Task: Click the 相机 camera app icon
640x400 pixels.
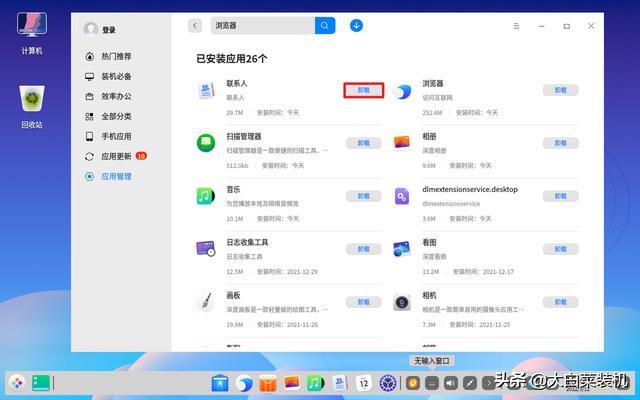Action: tap(402, 302)
